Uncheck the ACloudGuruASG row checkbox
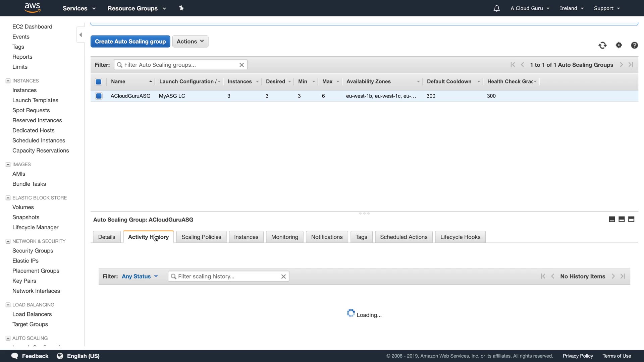This screenshot has height=362, width=644. 99,96
